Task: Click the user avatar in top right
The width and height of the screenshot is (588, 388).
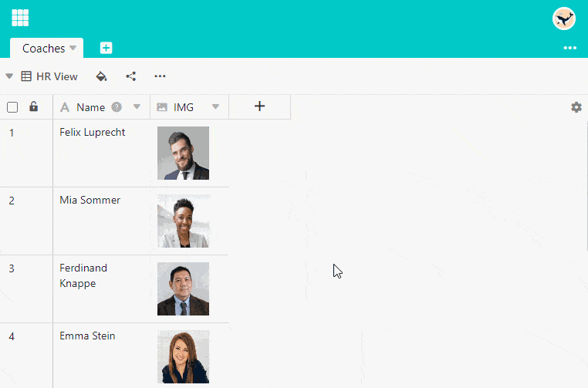Action: (x=564, y=19)
